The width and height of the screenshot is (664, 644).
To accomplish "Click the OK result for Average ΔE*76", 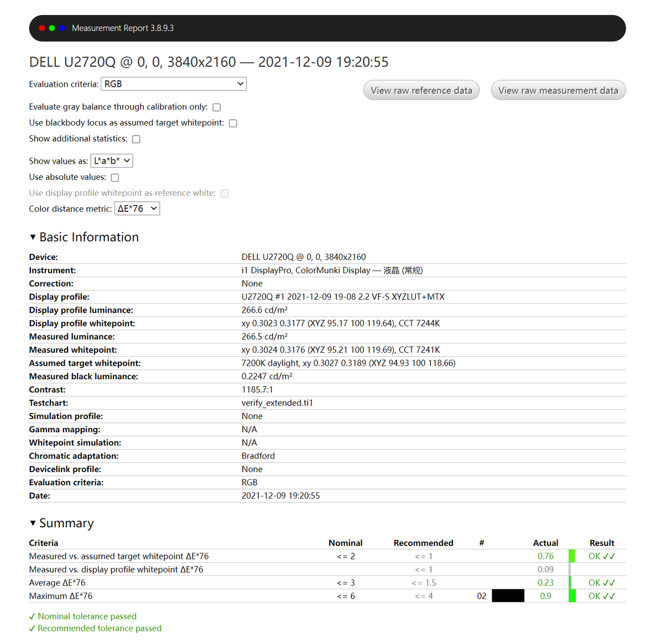I will [x=602, y=583].
